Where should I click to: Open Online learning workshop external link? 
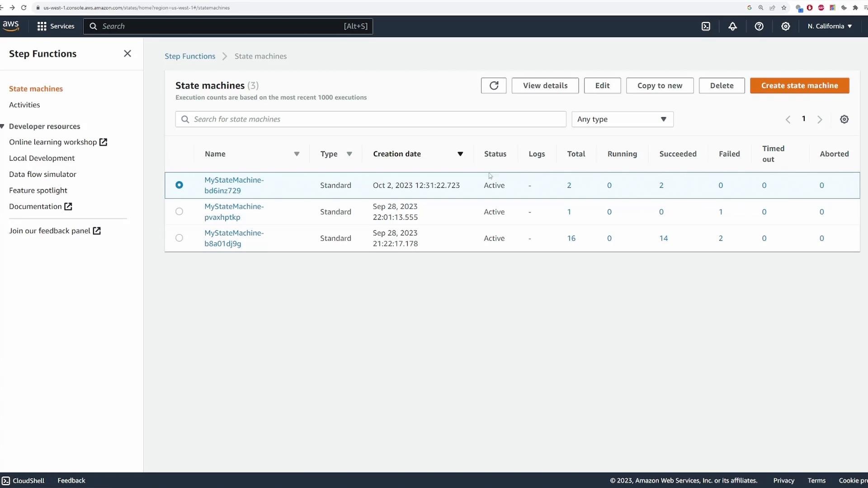click(58, 142)
